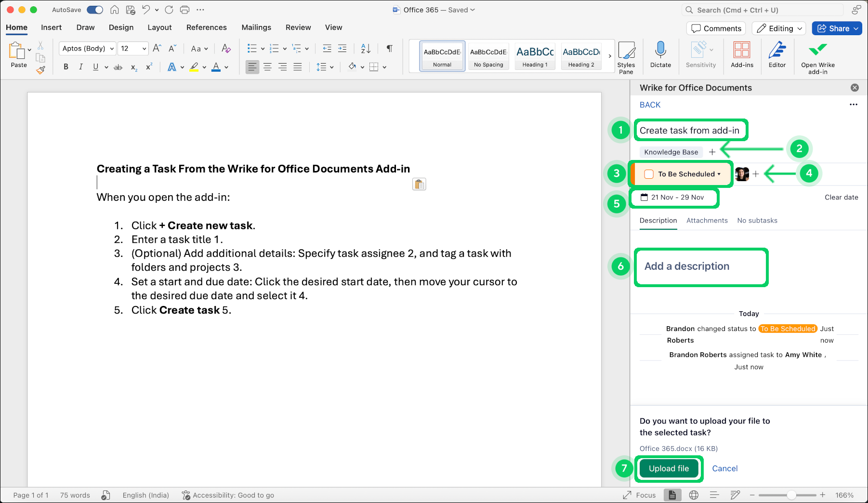Open the Attachments tab in the Wrike panel
868x503 pixels.
coord(707,220)
